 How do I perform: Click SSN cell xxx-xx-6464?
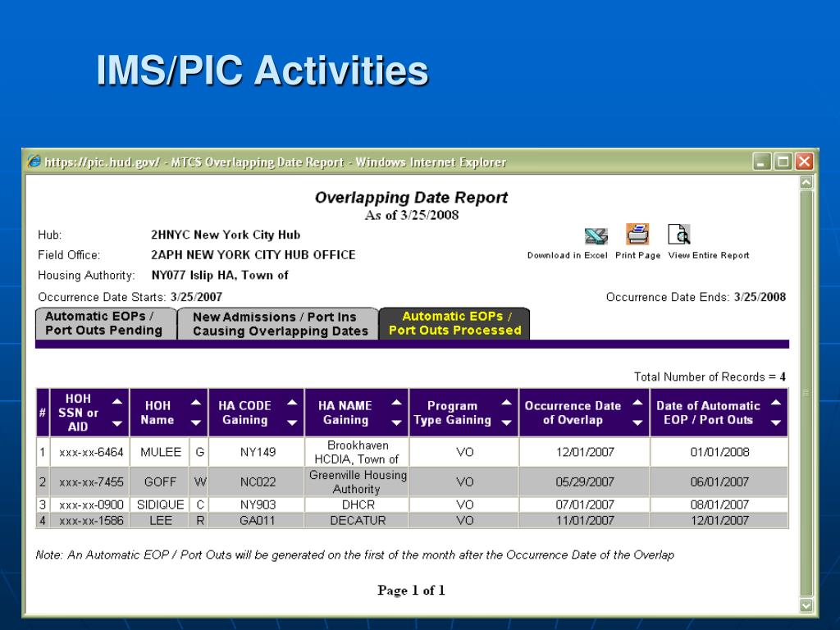[91, 453]
